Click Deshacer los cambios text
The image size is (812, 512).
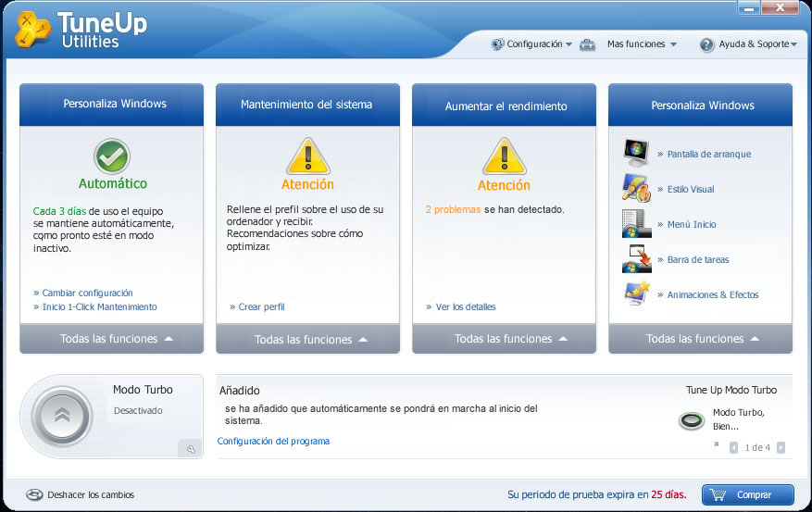point(91,495)
